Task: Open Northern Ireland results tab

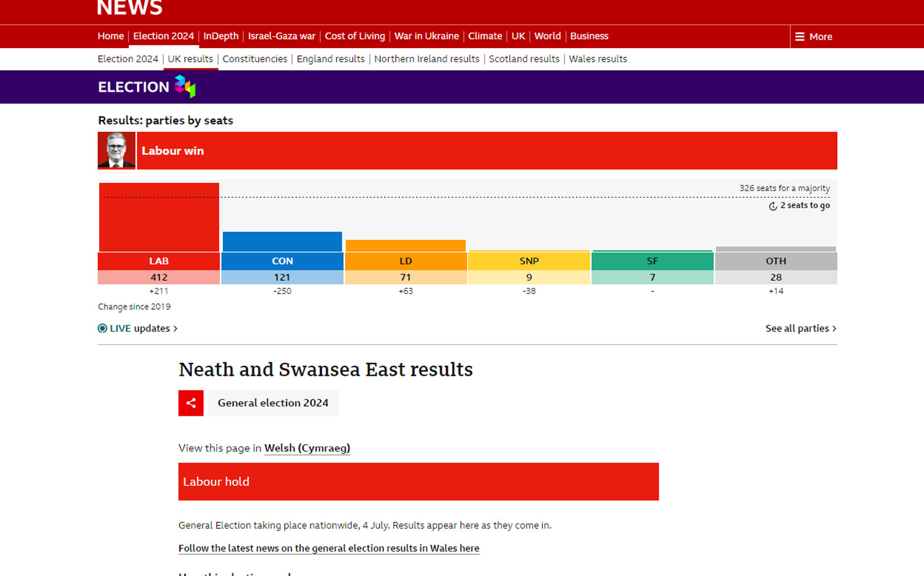Action: [x=427, y=59]
